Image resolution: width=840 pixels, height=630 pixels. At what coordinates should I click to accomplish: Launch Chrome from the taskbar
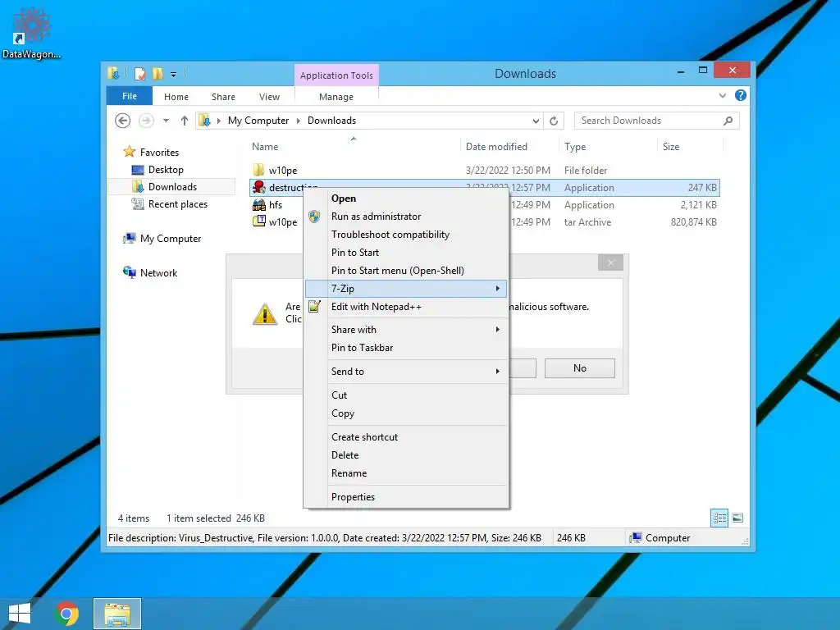click(x=66, y=614)
